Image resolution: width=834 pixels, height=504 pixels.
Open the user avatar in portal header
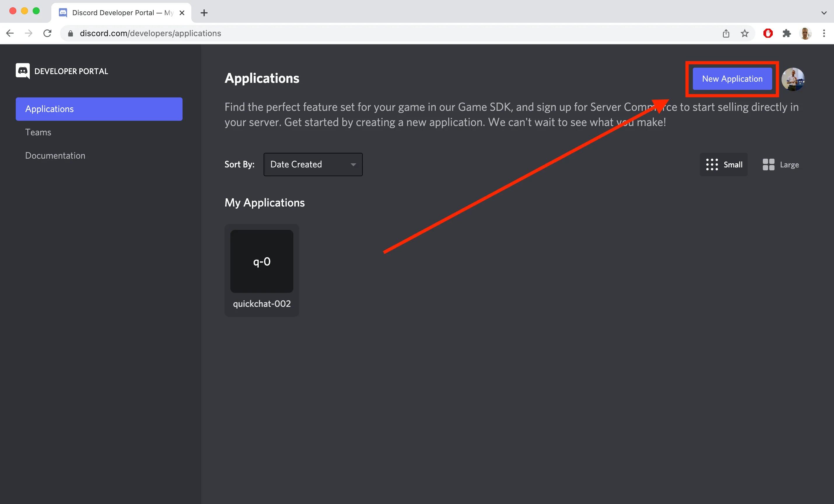pos(793,79)
